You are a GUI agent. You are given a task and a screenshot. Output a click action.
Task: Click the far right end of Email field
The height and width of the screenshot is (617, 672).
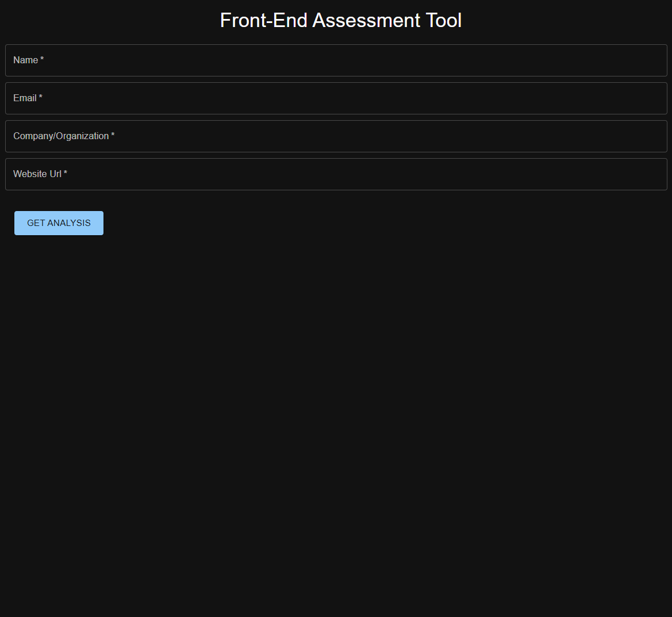655,98
